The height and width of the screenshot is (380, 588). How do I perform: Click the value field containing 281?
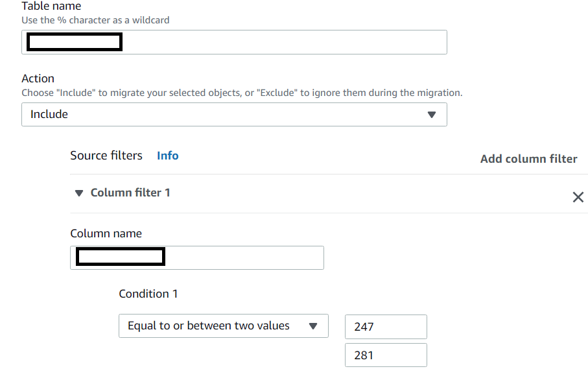point(386,355)
